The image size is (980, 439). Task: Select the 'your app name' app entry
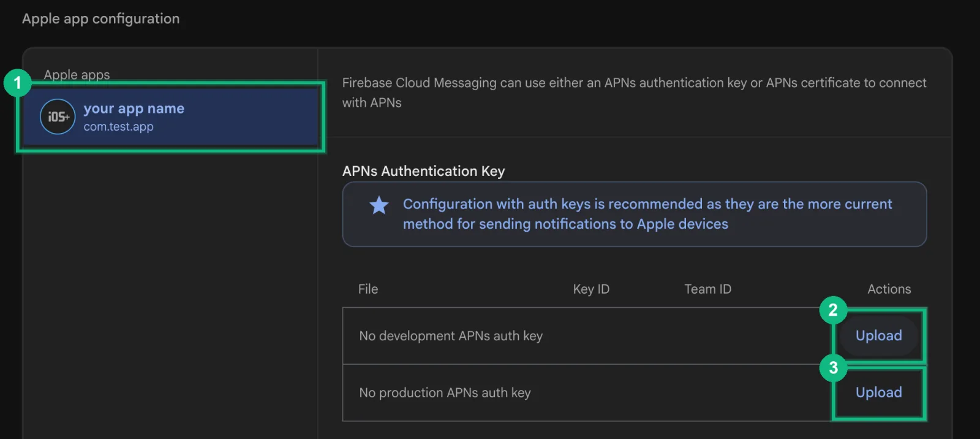[x=171, y=116]
